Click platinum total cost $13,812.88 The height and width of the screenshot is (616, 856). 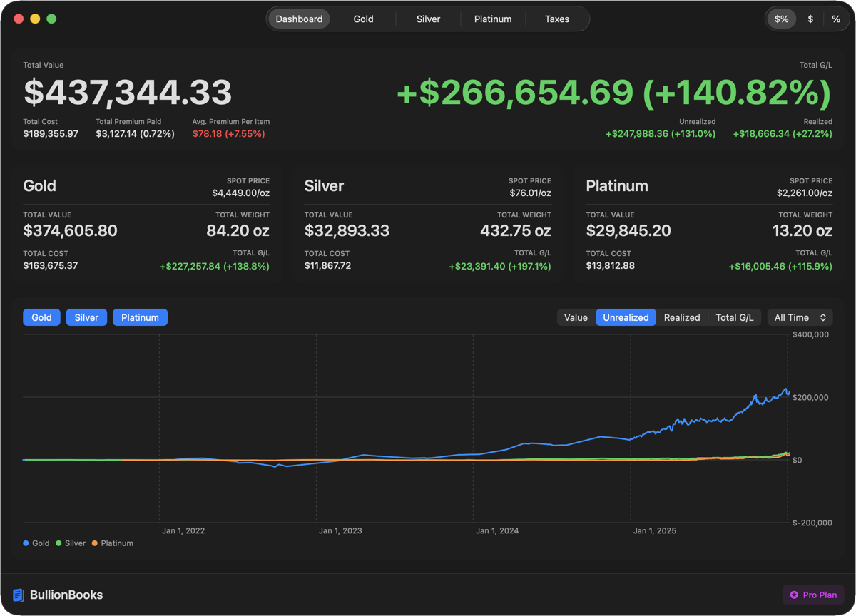(610, 265)
